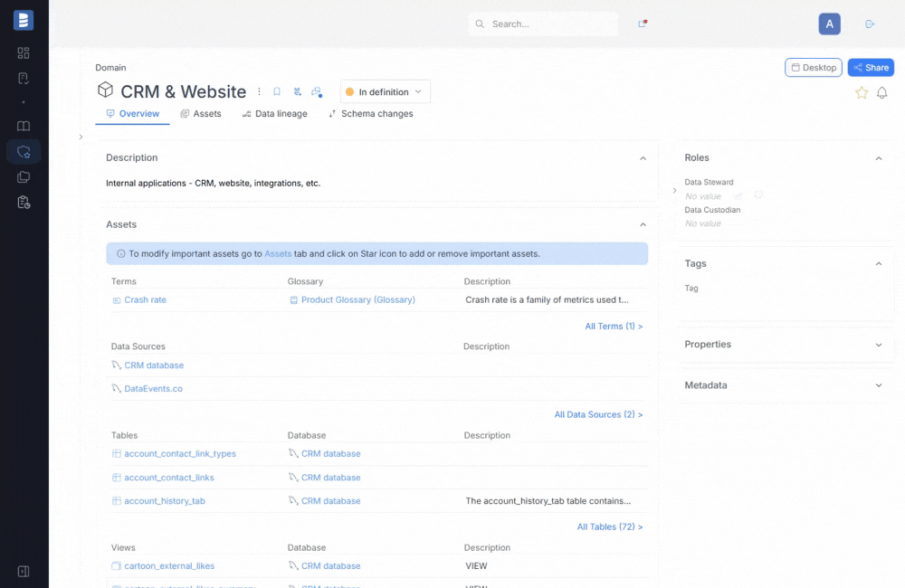The height and width of the screenshot is (588, 905).
Task: Click the lineage icon next to bookmark
Action: tap(297, 91)
